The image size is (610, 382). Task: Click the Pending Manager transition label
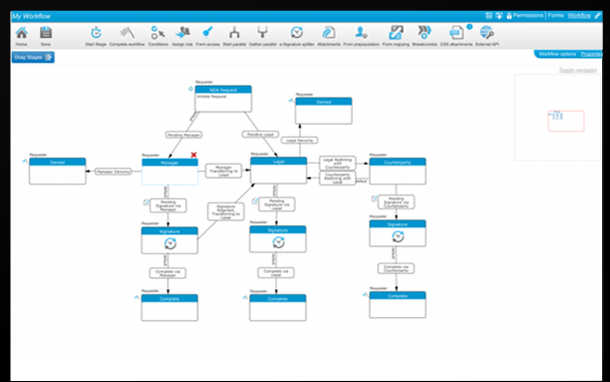pos(184,135)
